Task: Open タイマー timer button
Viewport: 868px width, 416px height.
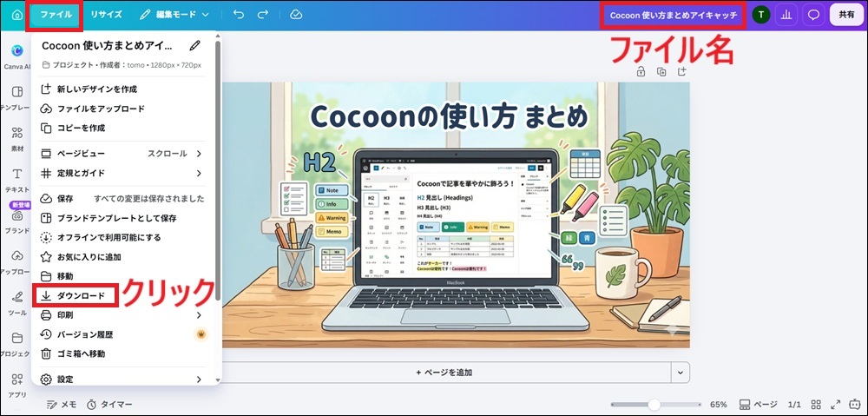Action: coord(109,405)
